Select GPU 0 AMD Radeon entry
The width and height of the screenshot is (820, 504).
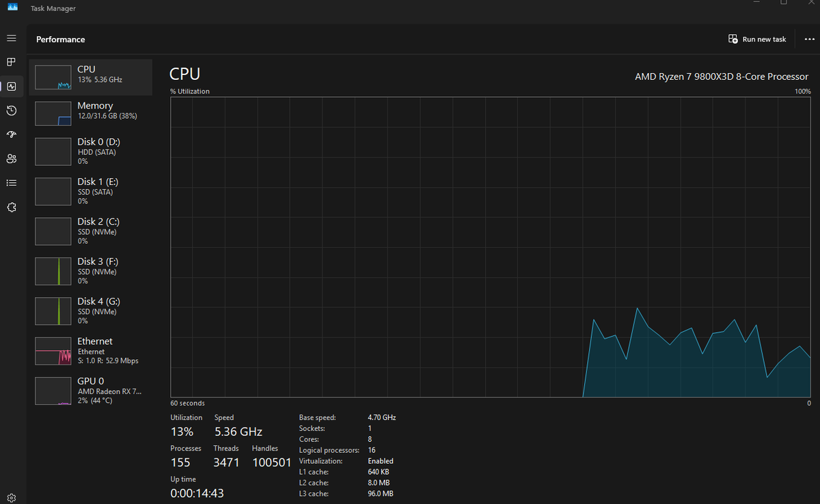point(91,391)
